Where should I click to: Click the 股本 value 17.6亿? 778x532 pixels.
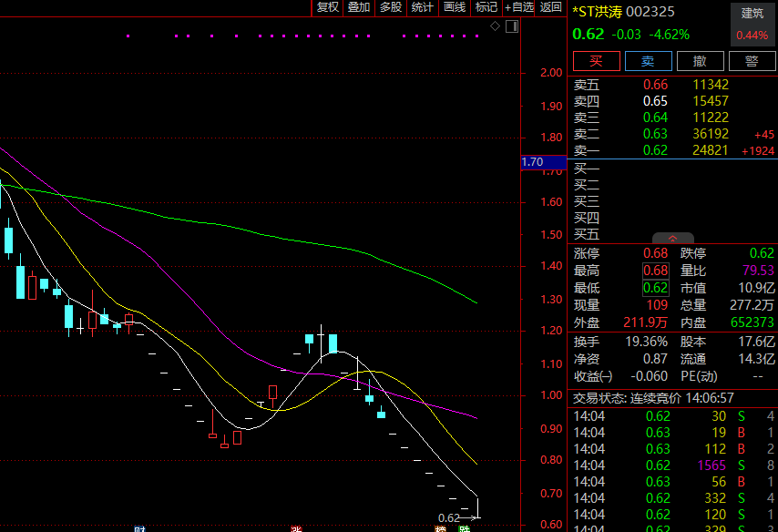pos(756,342)
